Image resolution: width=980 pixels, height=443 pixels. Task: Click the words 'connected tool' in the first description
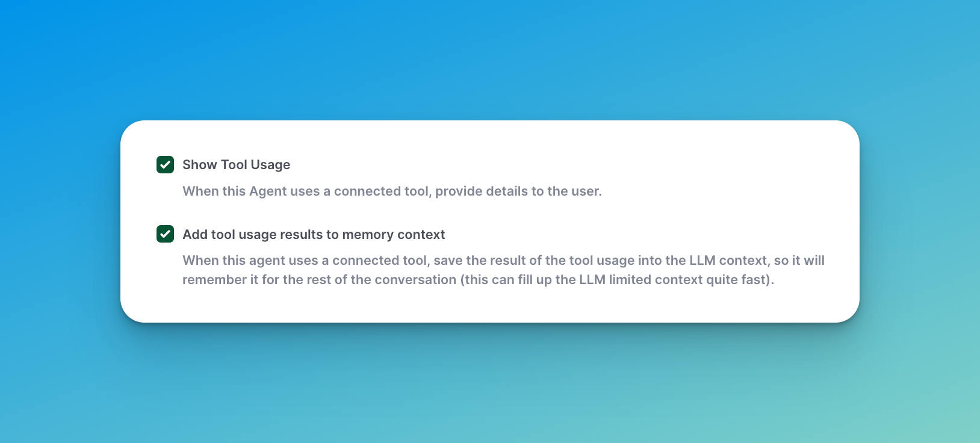point(382,191)
